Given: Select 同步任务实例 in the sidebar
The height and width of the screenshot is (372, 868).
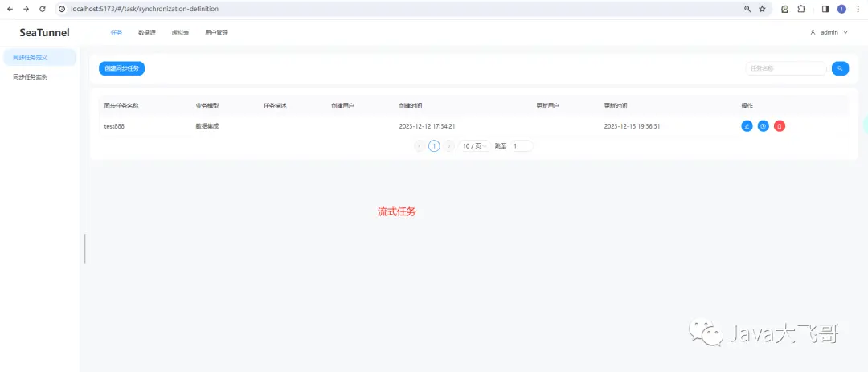Looking at the screenshot, I should coord(31,77).
